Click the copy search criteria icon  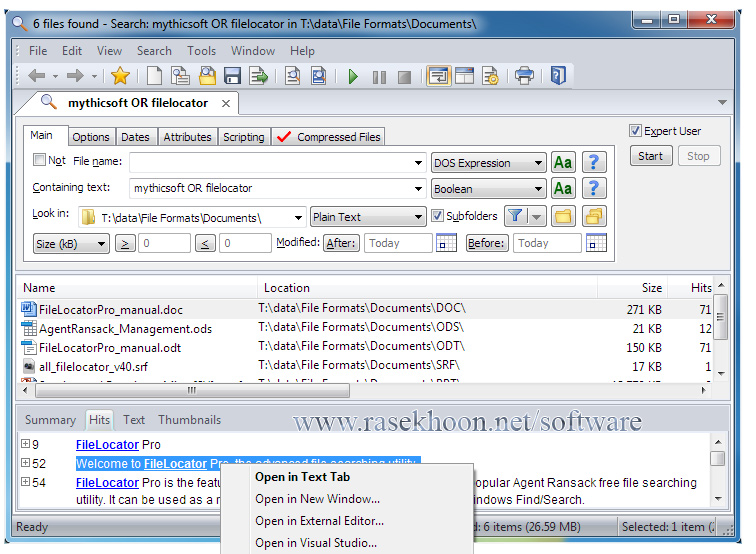180,76
